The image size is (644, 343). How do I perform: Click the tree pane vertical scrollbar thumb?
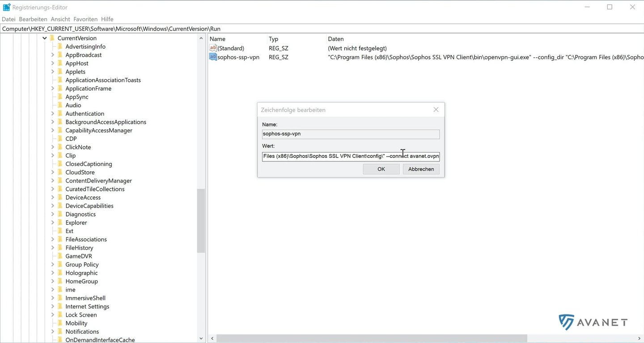pyautogui.click(x=201, y=221)
